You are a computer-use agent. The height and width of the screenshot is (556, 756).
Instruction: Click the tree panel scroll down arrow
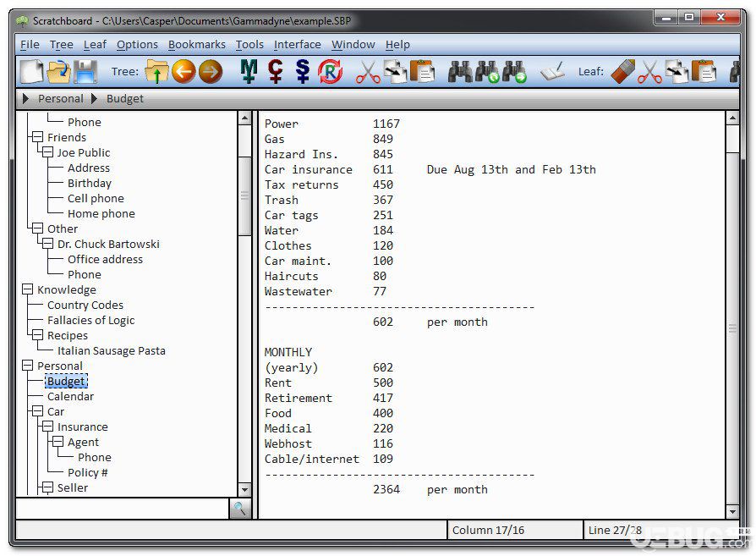tap(244, 489)
